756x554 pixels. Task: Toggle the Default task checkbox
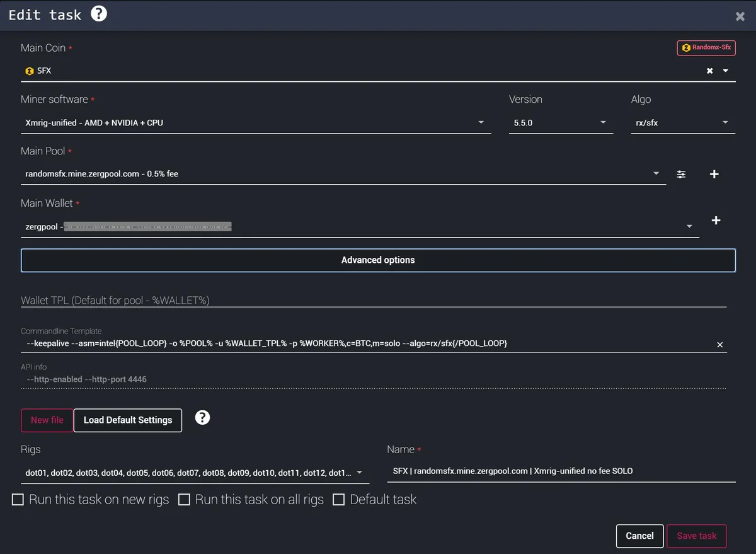(x=339, y=500)
